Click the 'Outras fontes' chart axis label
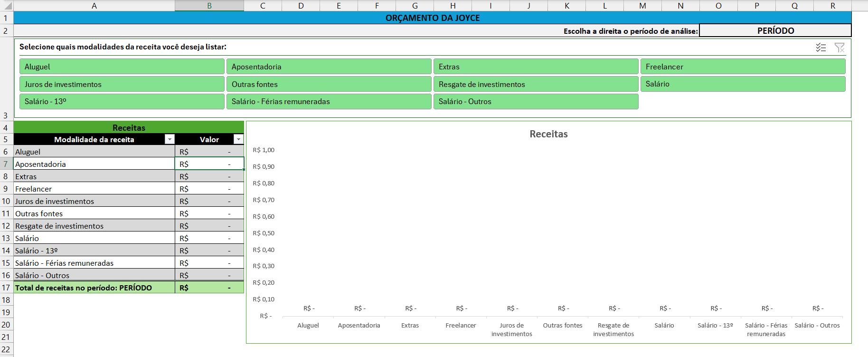 563,325
